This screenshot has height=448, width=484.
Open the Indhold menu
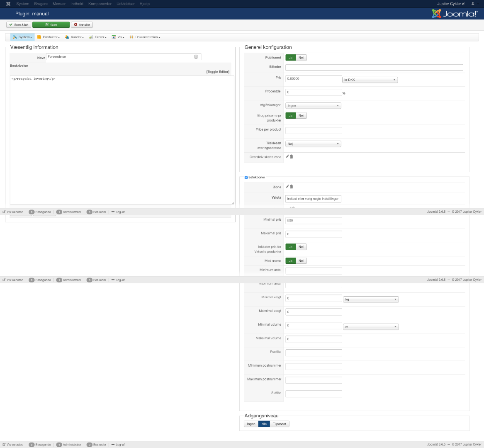tap(77, 4)
